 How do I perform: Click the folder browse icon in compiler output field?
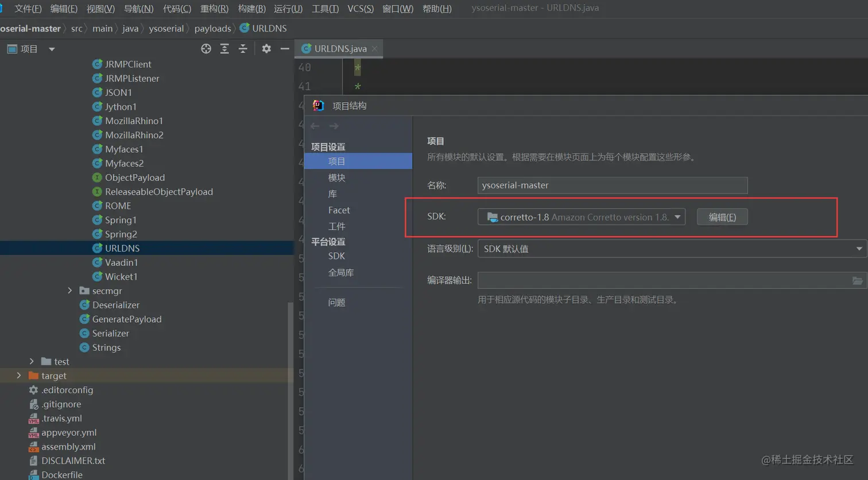857,280
